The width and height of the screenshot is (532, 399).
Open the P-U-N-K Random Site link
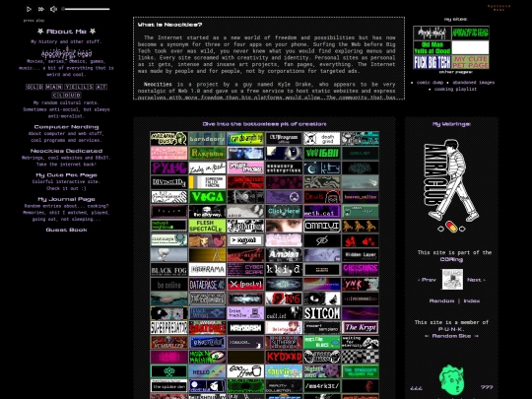point(451,336)
